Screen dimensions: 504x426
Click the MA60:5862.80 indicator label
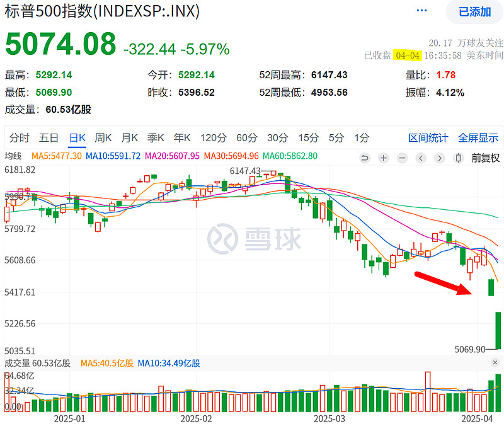(290, 156)
